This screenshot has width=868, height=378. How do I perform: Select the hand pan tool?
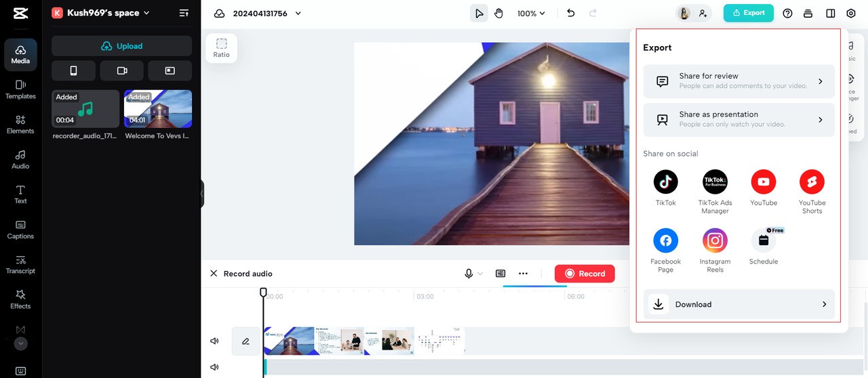coord(499,14)
